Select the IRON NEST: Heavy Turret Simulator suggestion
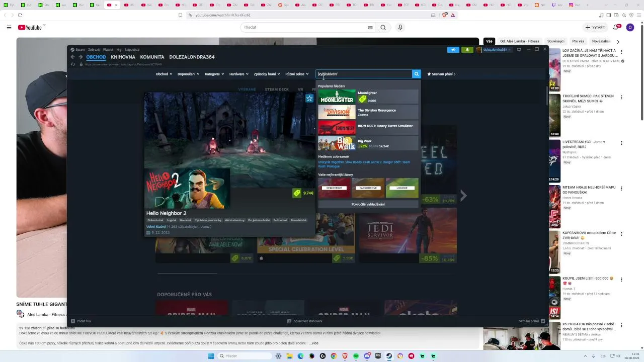The width and height of the screenshot is (644, 362). coord(368,128)
